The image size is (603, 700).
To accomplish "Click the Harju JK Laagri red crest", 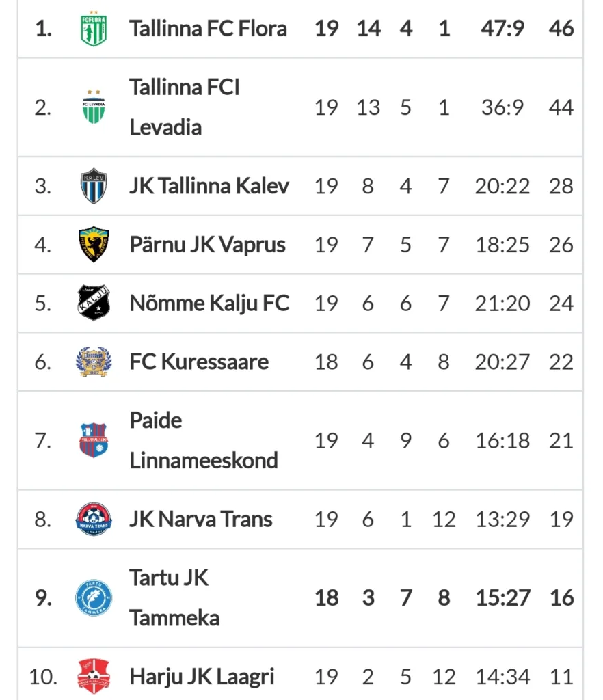I will point(94,676).
